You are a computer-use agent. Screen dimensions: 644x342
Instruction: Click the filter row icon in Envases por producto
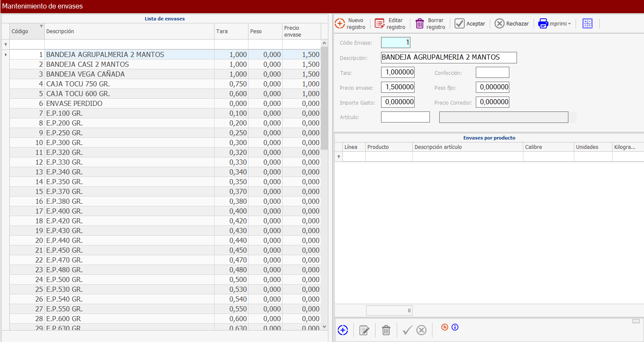pyautogui.click(x=339, y=157)
